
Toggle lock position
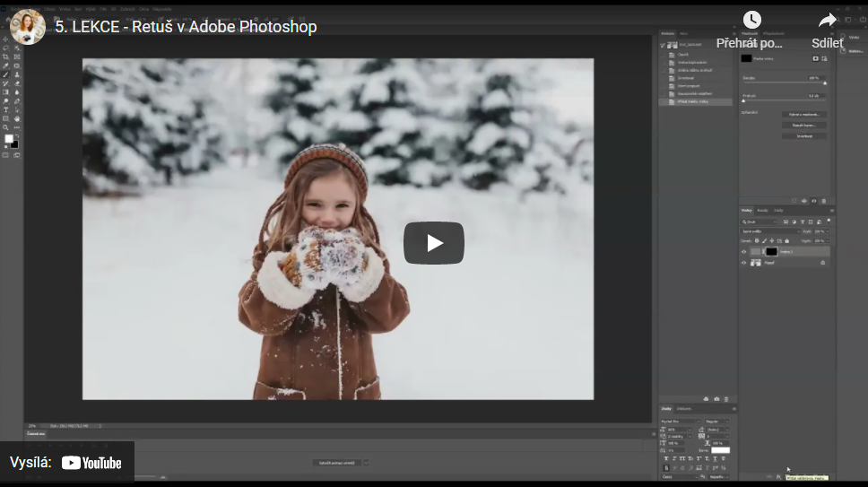[772, 240]
